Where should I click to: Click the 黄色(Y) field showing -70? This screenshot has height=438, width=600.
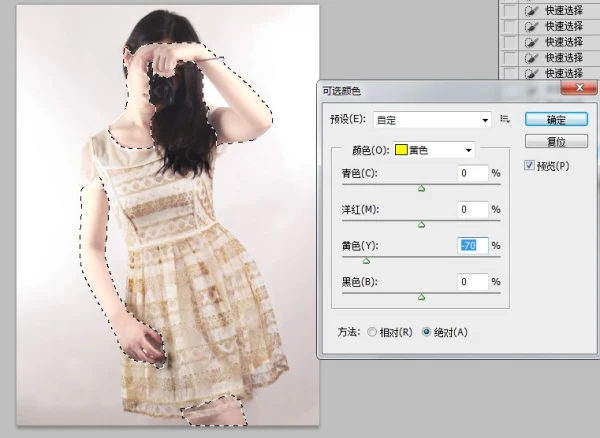(x=473, y=245)
